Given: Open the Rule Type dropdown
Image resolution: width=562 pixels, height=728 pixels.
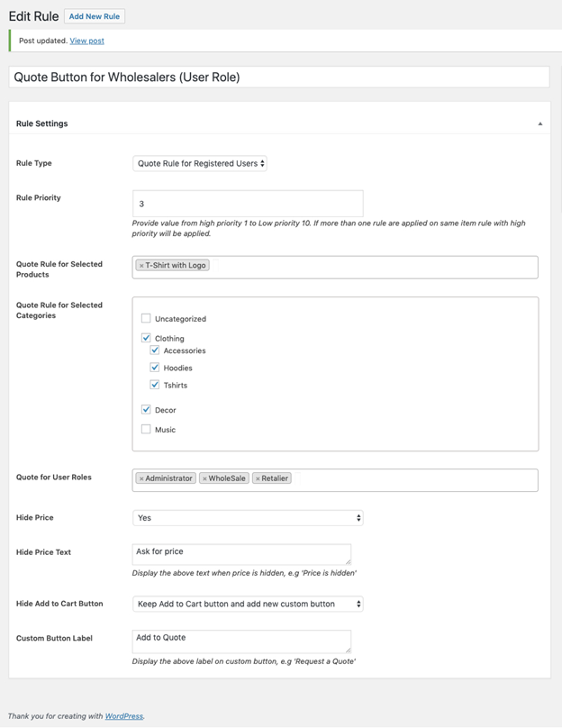Looking at the screenshot, I should [x=200, y=164].
